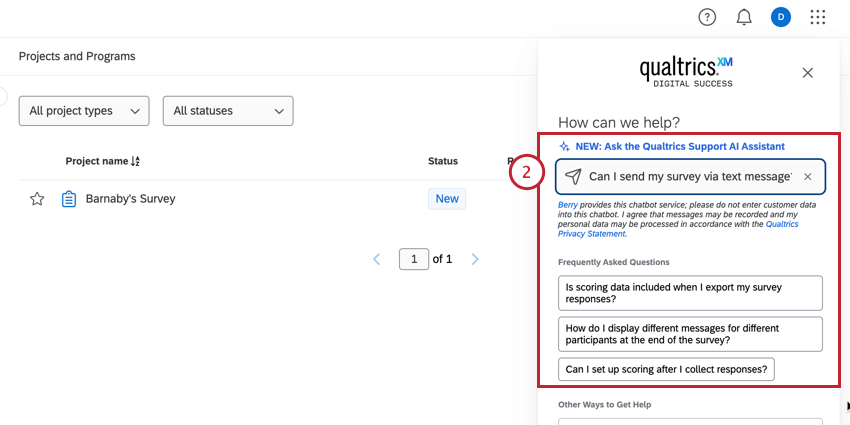The height and width of the screenshot is (425, 850).
Task: Open Barnaby's Survey project
Action: coord(130,199)
